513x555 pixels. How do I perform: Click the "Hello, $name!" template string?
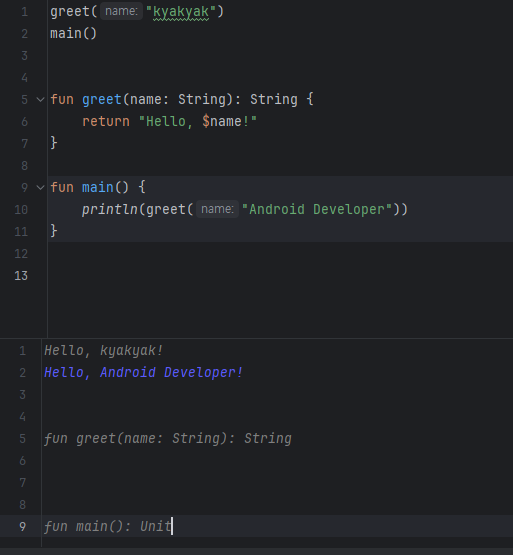tap(198, 121)
